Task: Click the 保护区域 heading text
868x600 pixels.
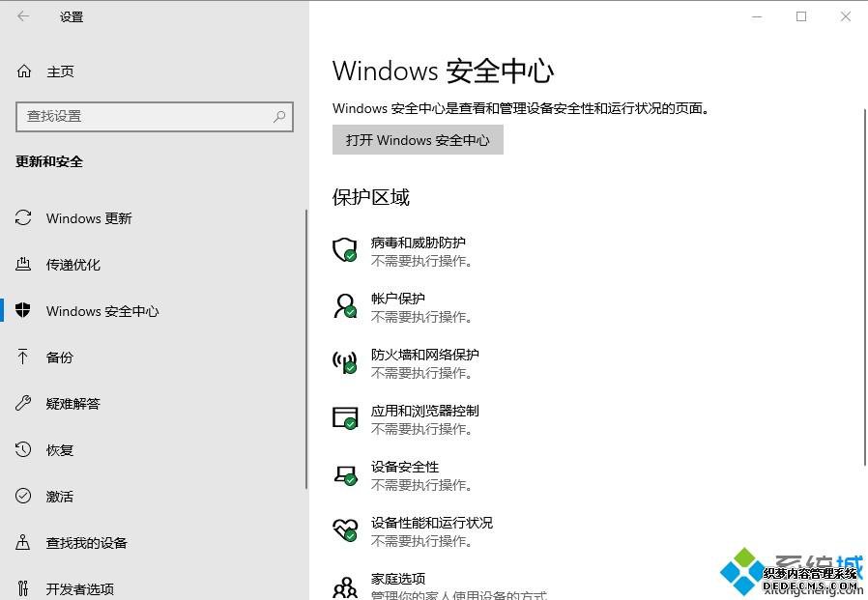Action: (x=371, y=197)
